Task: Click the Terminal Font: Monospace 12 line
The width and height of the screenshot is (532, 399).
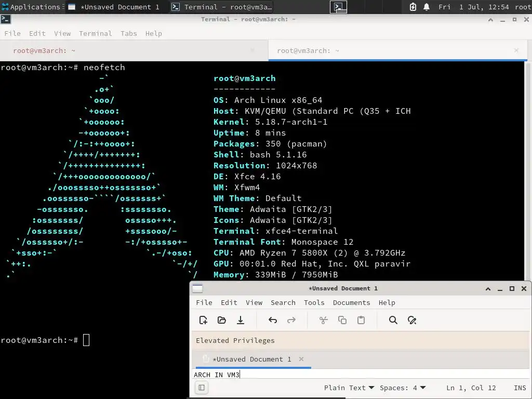Action: (x=283, y=242)
